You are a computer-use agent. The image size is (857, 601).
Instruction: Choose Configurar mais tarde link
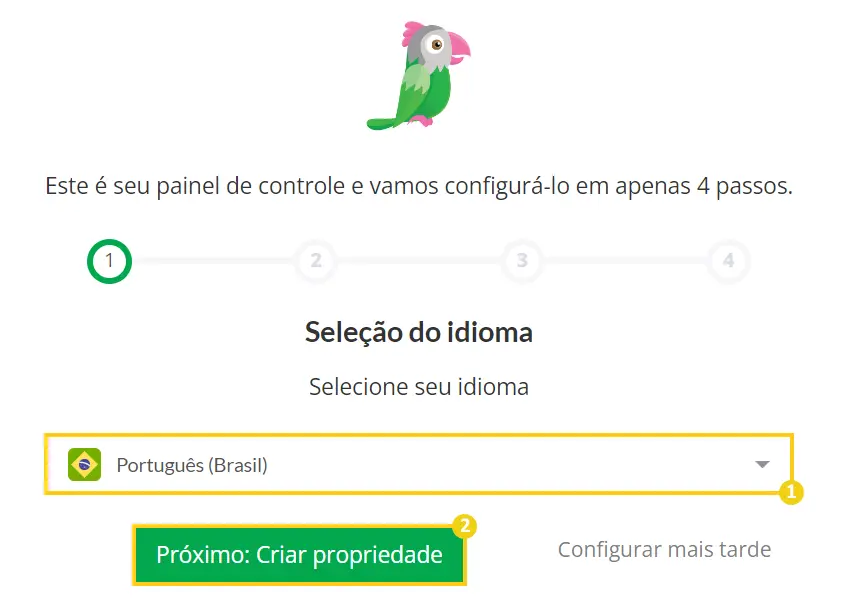point(664,550)
